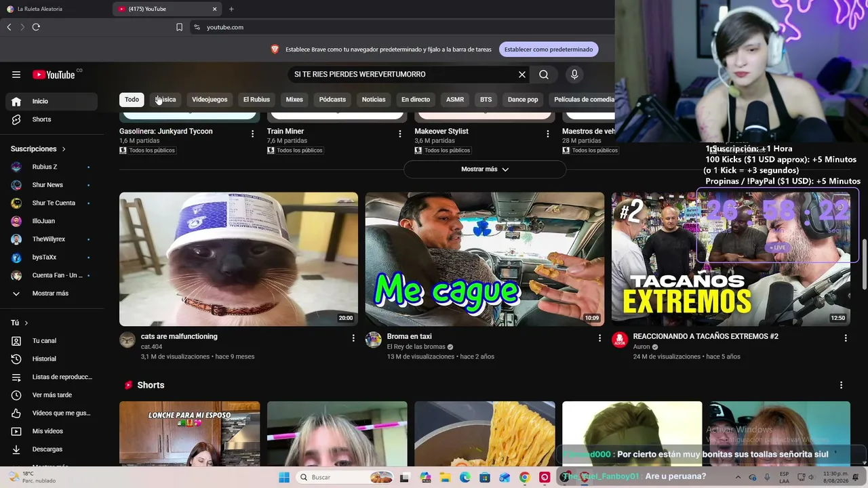Open the TheWillyrex subscription

pos(52,239)
